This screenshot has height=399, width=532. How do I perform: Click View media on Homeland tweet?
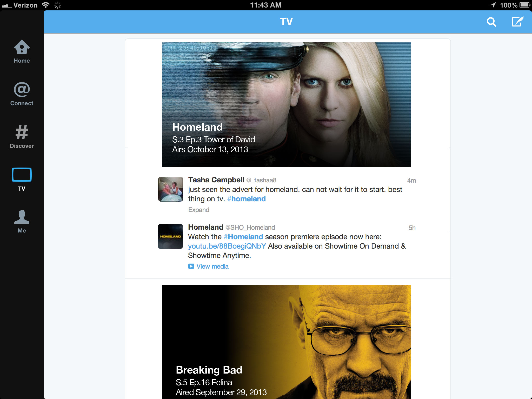point(212,267)
